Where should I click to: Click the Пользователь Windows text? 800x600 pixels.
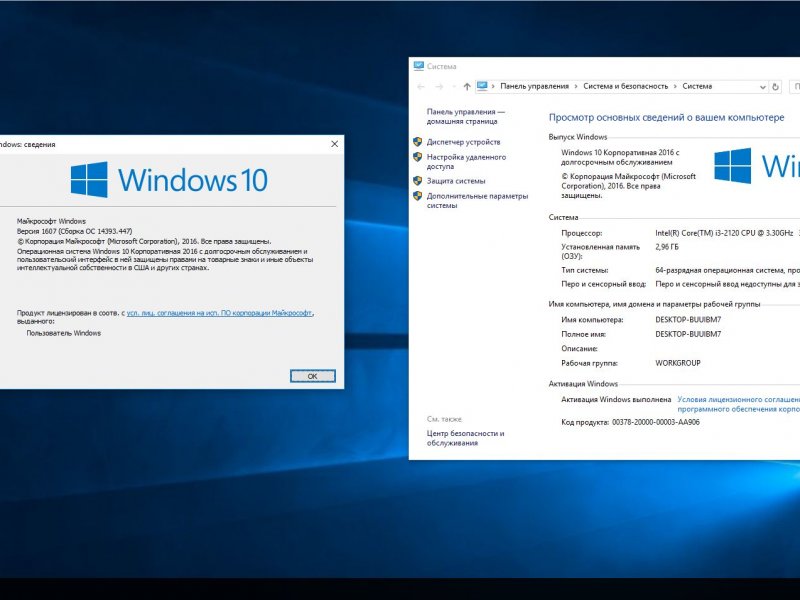[x=63, y=333]
